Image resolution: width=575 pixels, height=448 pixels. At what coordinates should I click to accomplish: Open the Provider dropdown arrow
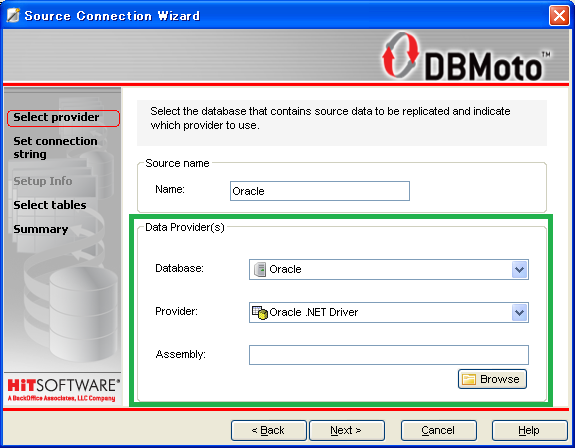[519, 313]
